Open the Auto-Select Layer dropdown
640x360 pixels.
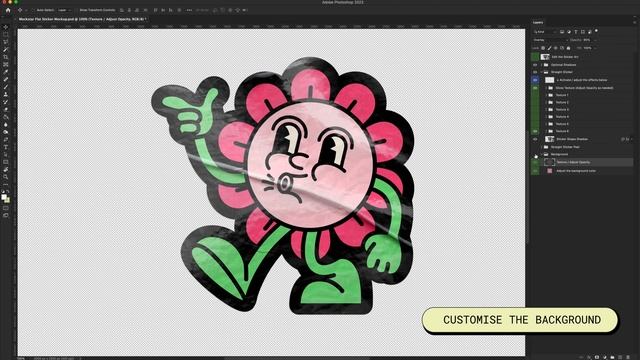pyautogui.click(x=64, y=10)
